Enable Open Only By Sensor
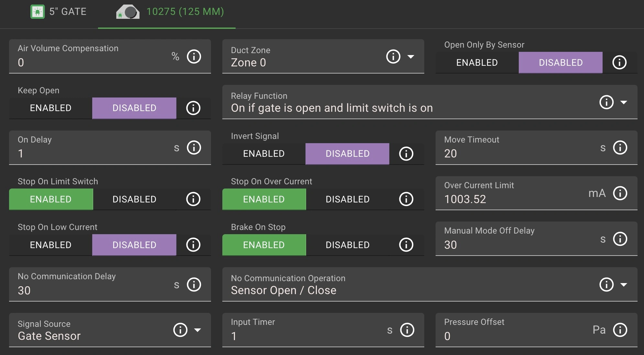The height and width of the screenshot is (355, 644). click(477, 63)
